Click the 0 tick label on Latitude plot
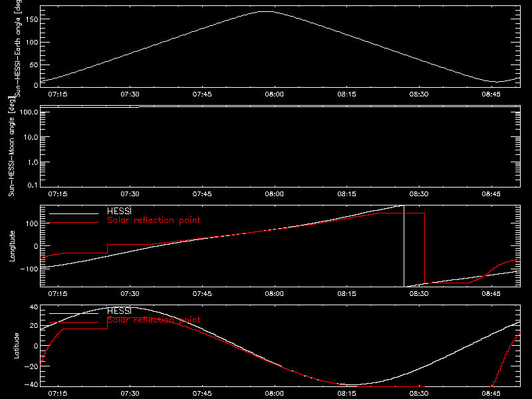 click(36, 346)
